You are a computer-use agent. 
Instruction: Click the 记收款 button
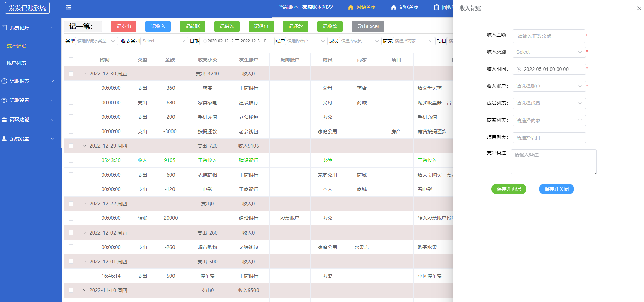pyautogui.click(x=330, y=26)
